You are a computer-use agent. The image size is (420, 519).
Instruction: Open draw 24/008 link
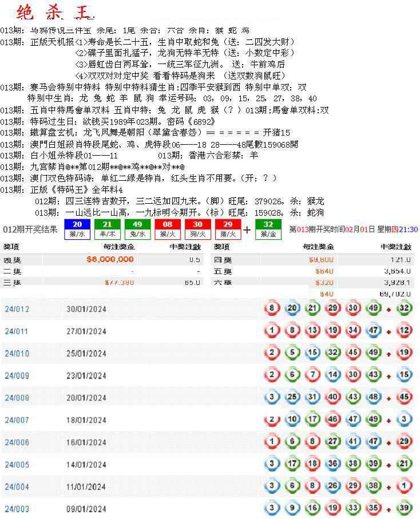(17, 398)
